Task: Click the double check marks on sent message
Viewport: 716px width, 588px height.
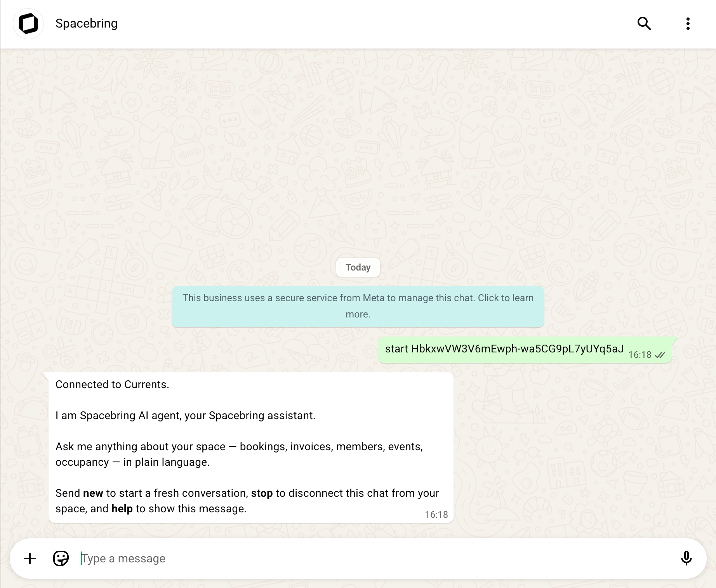Action: (660, 355)
